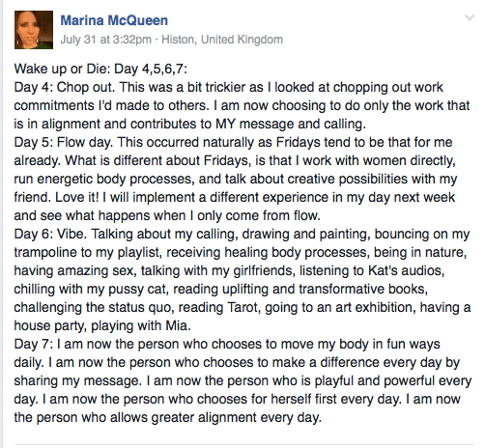485x448 pixels.
Task: Open the Marina McQueen profile name link
Action: click(x=114, y=20)
